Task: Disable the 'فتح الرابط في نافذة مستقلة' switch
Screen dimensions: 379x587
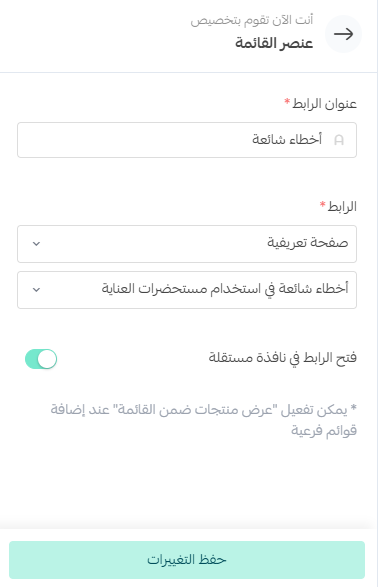Action: point(41,359)
